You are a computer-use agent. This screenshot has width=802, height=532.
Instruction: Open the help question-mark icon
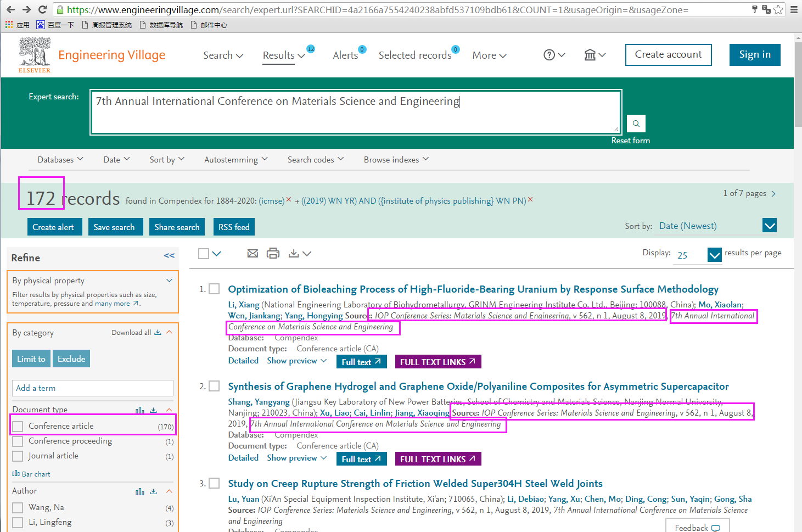pos(554,55)
